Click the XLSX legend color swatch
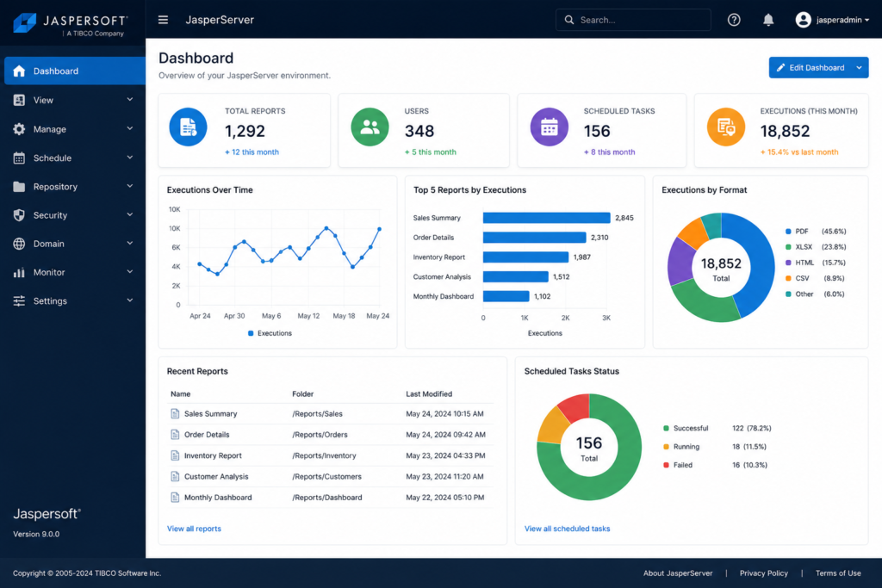The width and height of the screenshot is (882, 588). pos(788,247)
